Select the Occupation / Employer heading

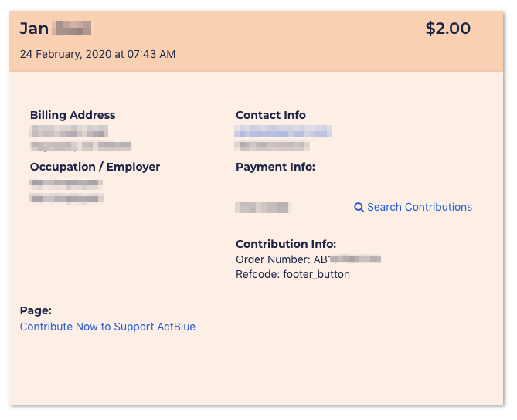click(95, 167)
